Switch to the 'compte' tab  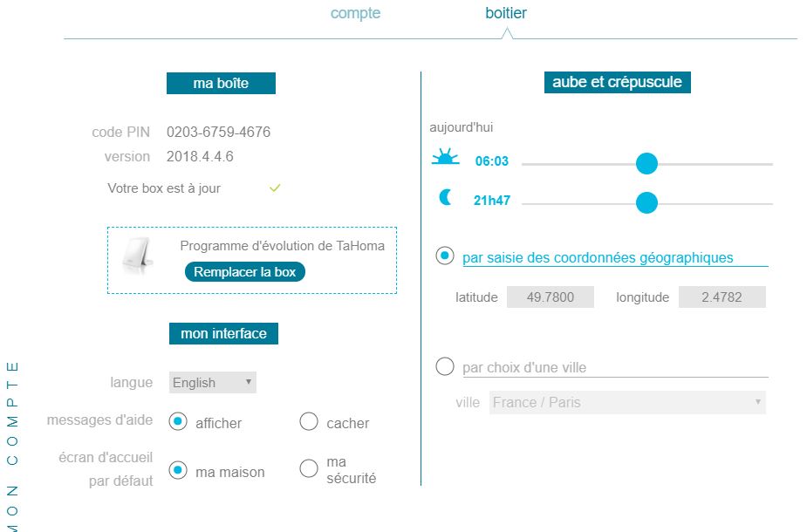pyautogui.click(x=355, y=13)
